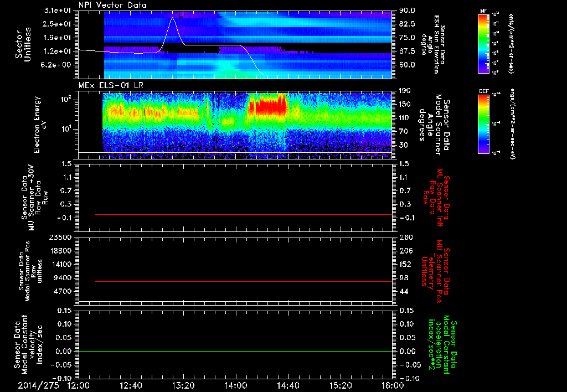Click the 70 scanner angle tick

pyautogui.click(x=403, y=131)
